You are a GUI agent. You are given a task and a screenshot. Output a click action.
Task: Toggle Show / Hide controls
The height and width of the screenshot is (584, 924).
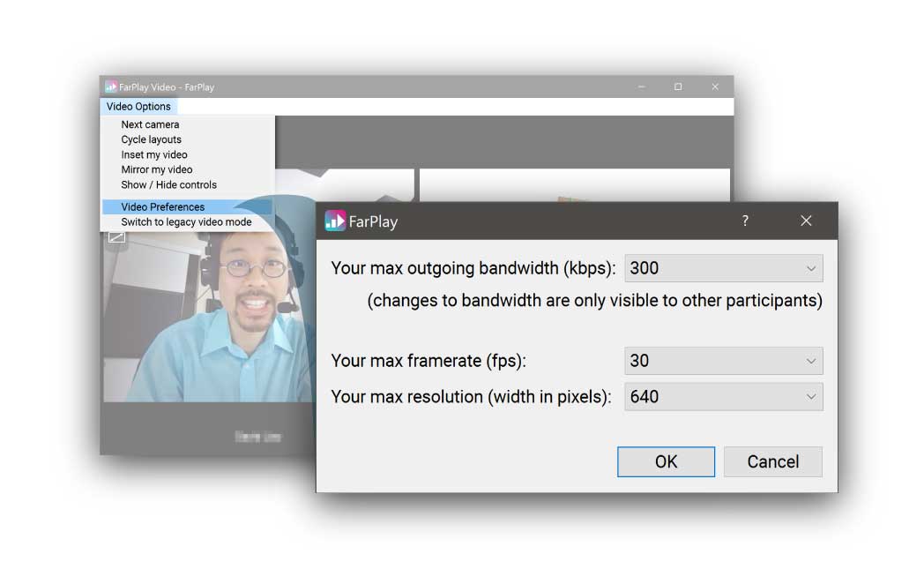168,184
